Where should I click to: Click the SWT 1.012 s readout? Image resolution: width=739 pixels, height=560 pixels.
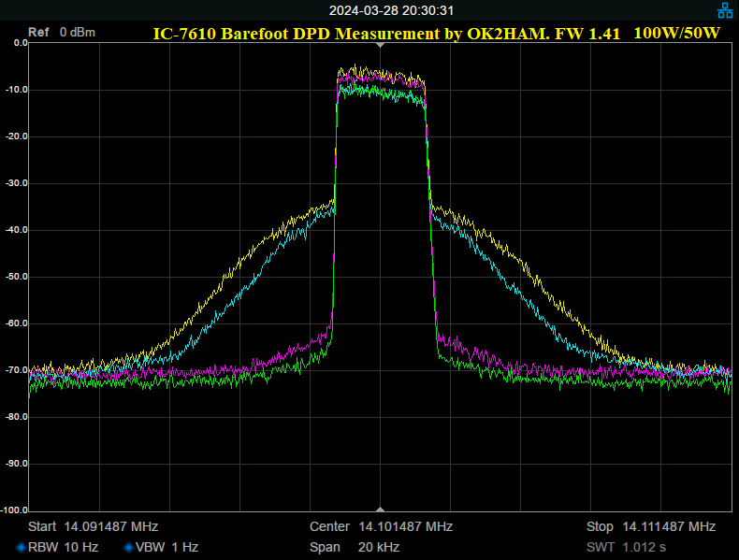point(626,547)
